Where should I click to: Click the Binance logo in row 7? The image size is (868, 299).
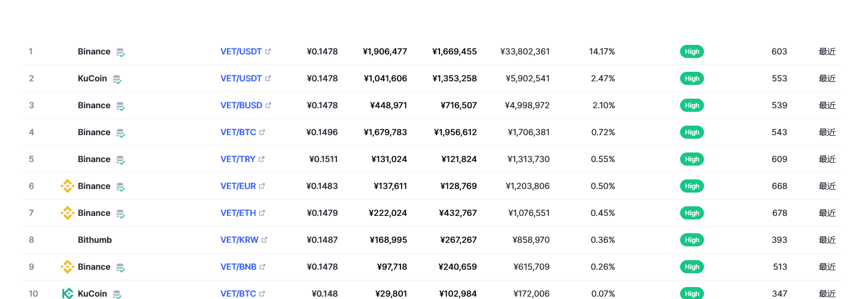(x=68, y=213)
